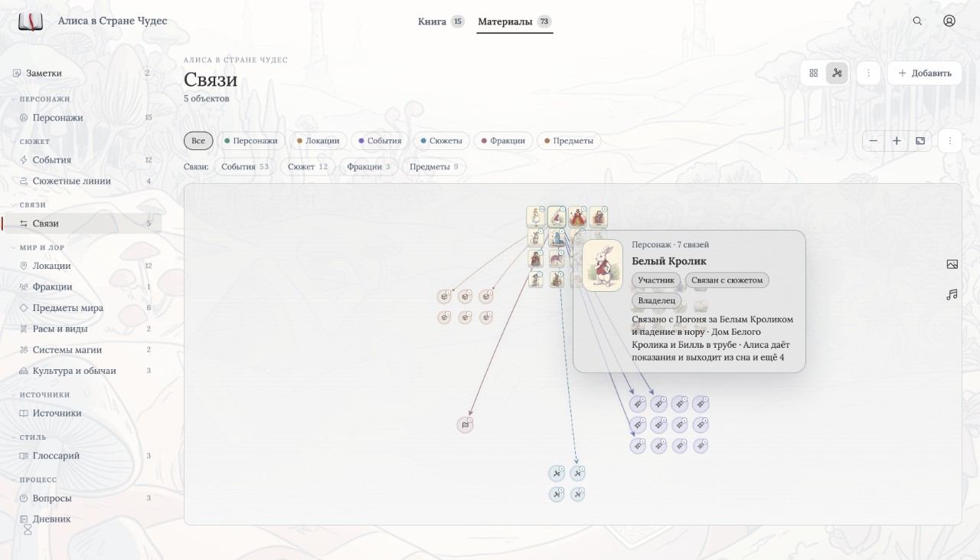This screenshot has width=980, height=560.
Task: Toggle the Персонажи filter chip
Action: coord(250,141)
